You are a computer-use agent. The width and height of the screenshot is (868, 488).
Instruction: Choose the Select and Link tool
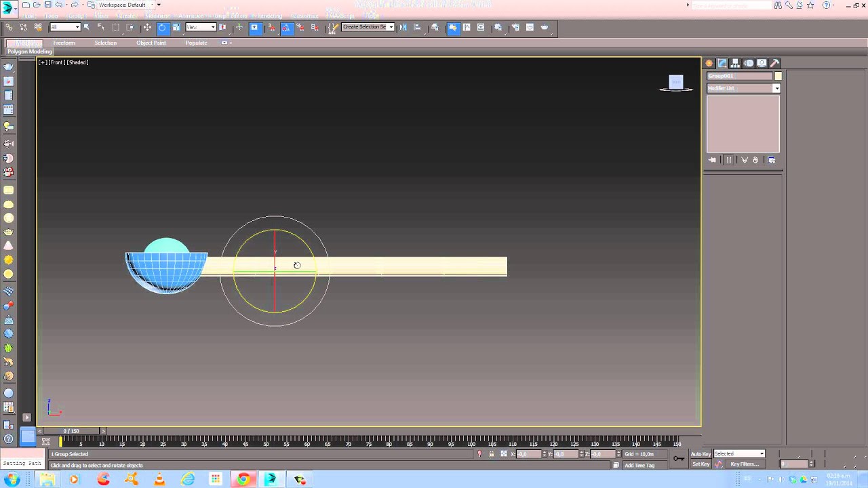9,27
